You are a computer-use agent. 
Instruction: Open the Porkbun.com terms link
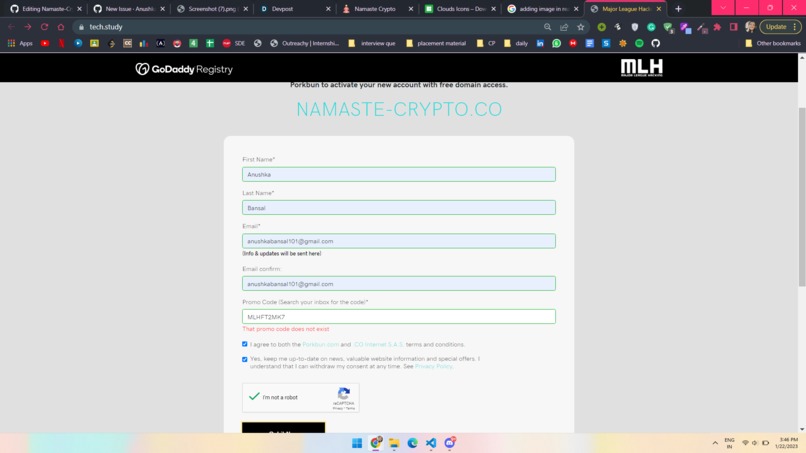(x=320, y=345)
